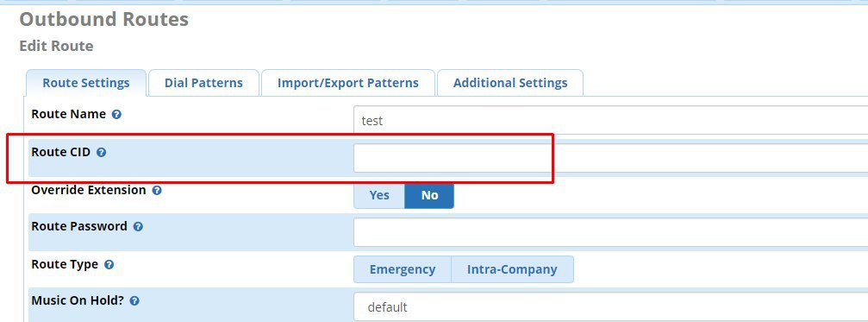Switch to the Dial Patterns tab
Viewport: 868px width, 322px height.
coord(203,83)
